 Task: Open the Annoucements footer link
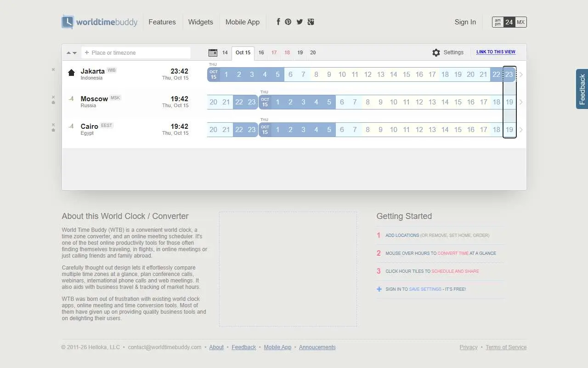pos(317,347)
